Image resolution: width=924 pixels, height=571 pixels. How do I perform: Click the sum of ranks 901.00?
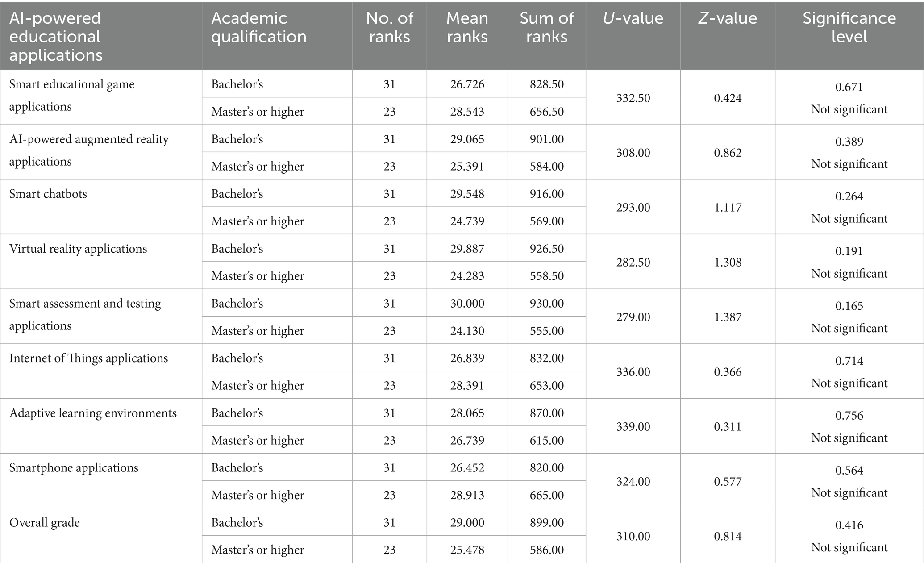coord(546,139)
